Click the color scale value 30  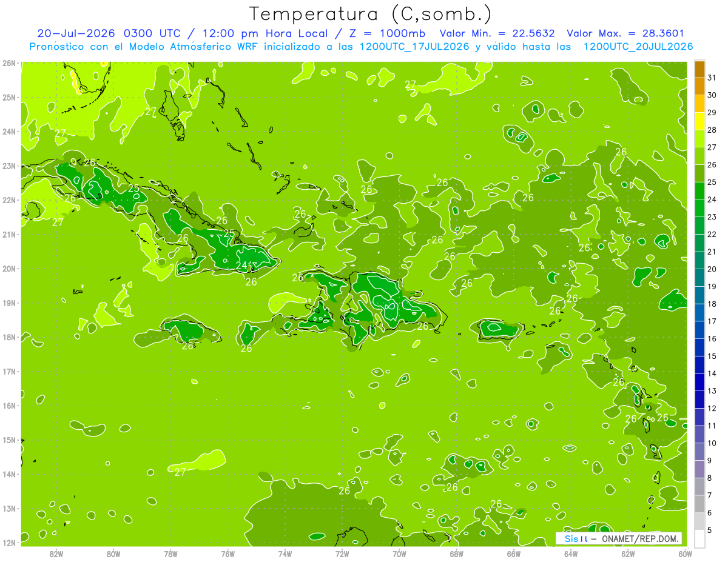click(x=712, y=95)
